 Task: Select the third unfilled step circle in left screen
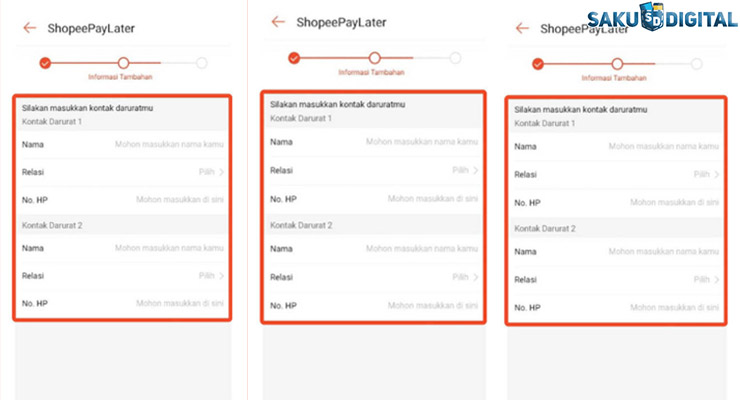pos(202,63)
